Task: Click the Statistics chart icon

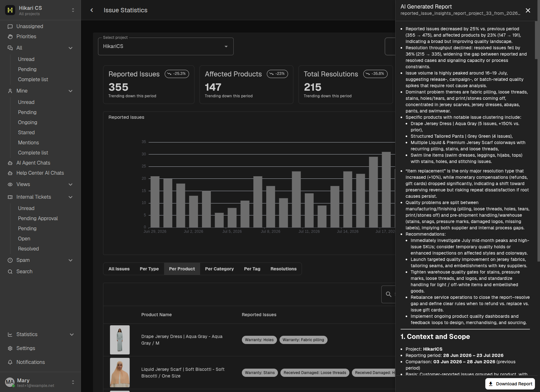Action: tap(10, 335)
